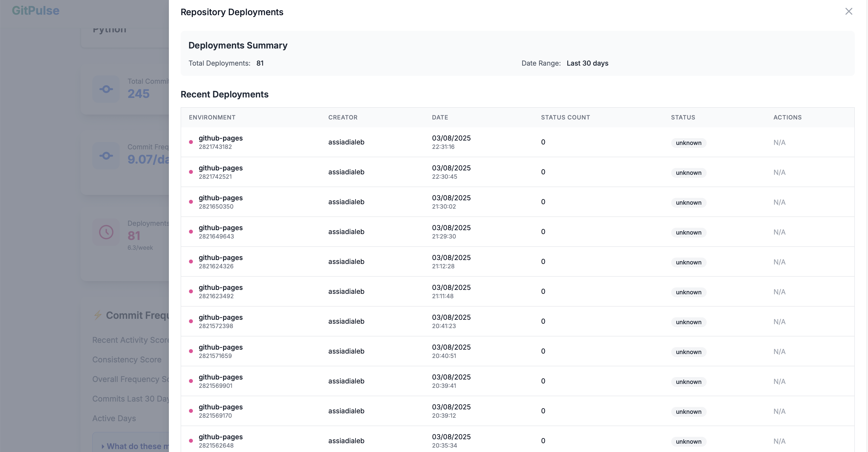Click the Total Commits commit icon
This screenshot has height=452, width=868.
click(106, 89)
